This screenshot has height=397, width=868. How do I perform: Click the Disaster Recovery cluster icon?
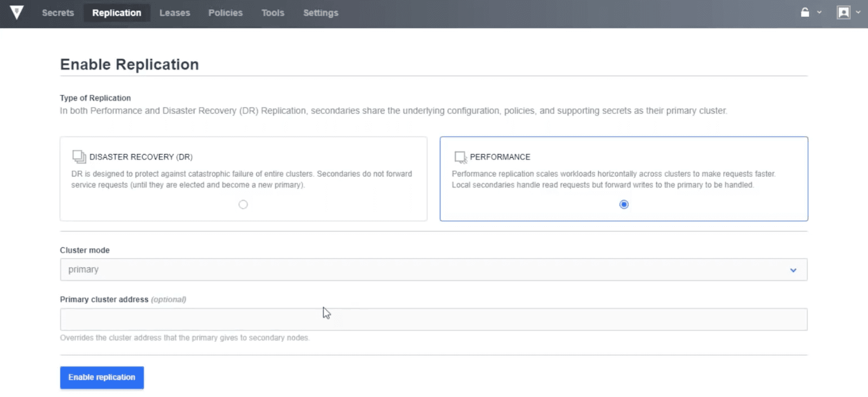click(79, 157)
